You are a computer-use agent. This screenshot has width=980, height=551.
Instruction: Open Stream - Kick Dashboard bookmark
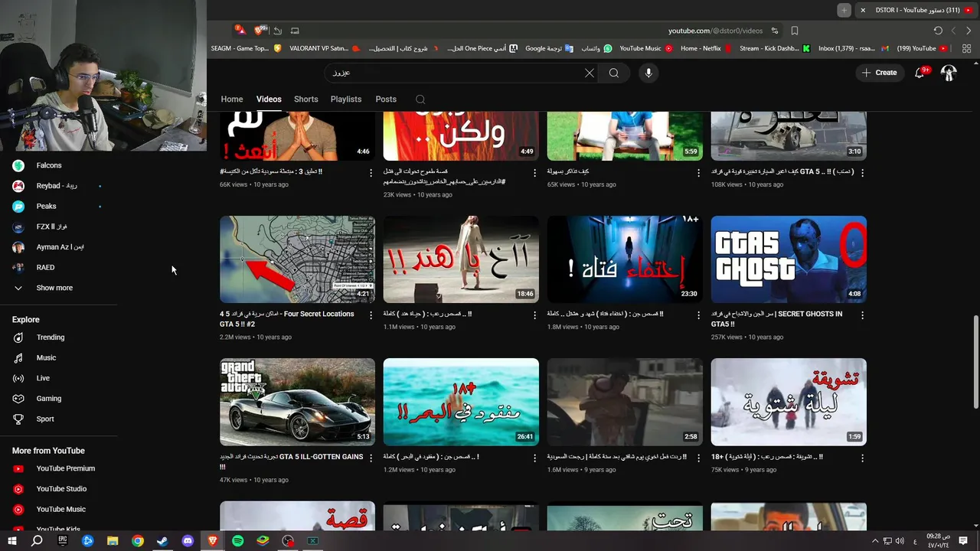(x=774, y=48)
